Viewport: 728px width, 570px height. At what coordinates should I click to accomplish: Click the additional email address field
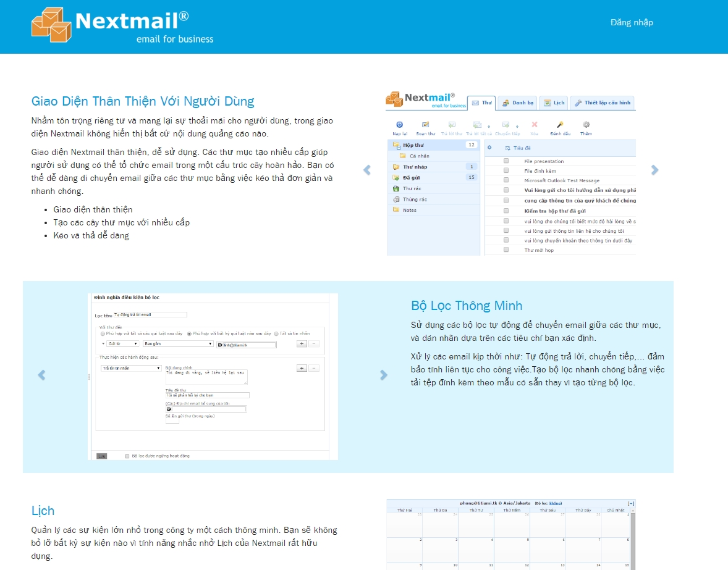tap(206, 409)
